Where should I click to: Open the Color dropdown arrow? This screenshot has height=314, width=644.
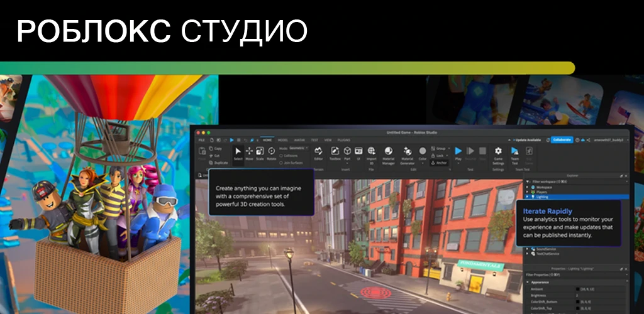click(x=423, y=163)
